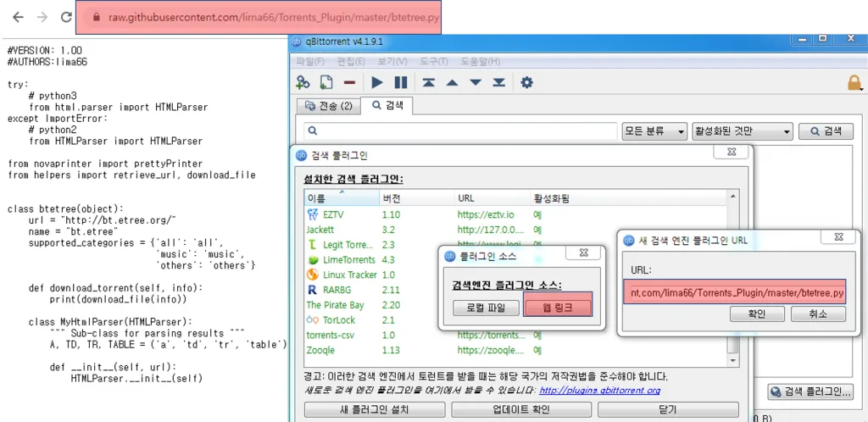This screenshot has height=422, width=868.
Task: Select The Pirate Bay plugin row
Action: tap(515, 305)
